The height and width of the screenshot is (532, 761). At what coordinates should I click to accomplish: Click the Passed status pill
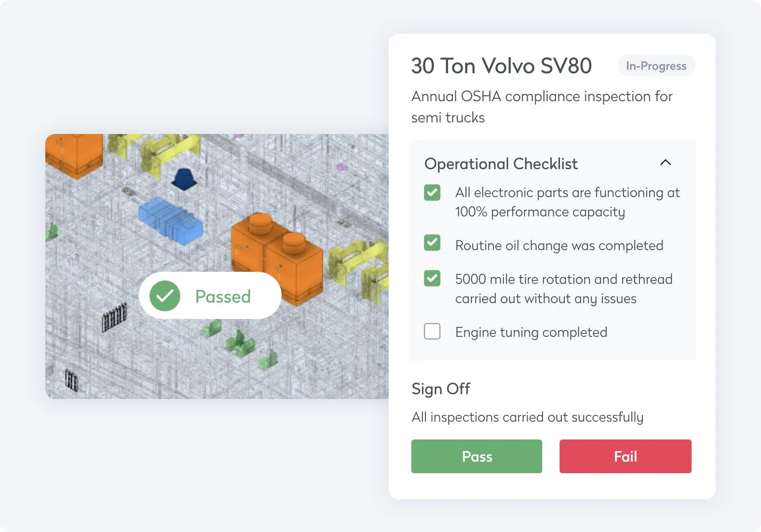pyautogui.click(x=210, y=295)
